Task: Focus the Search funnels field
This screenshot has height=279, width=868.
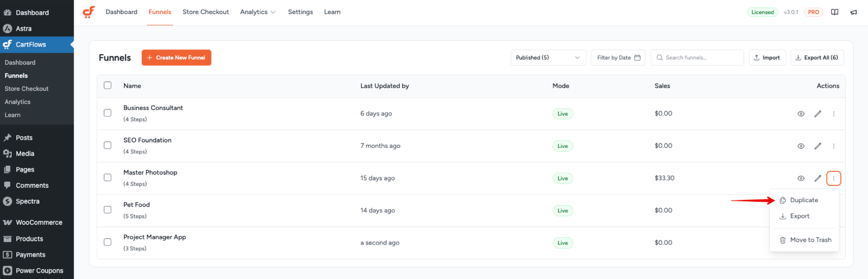Action: 697,57
